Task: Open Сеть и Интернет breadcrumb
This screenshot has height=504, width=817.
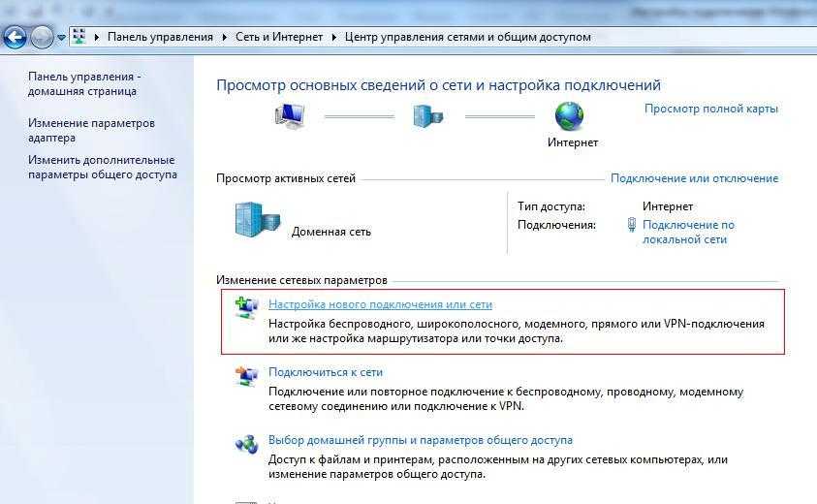Action: pos(279,37)
